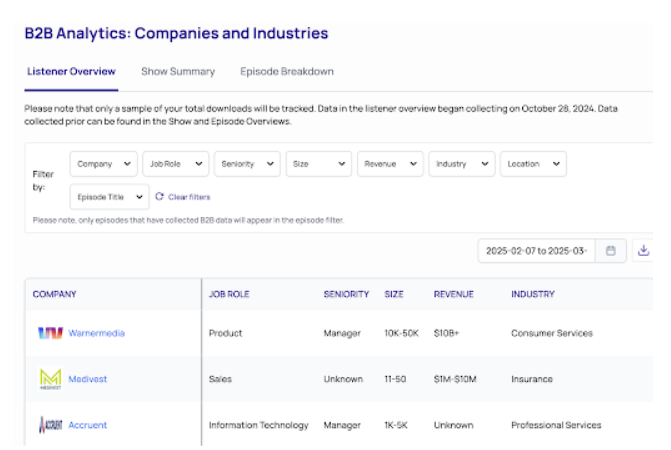671x450 pixels.
Task: Click the refresh icon beside Clear filters
Action: [x=160, y=196]
